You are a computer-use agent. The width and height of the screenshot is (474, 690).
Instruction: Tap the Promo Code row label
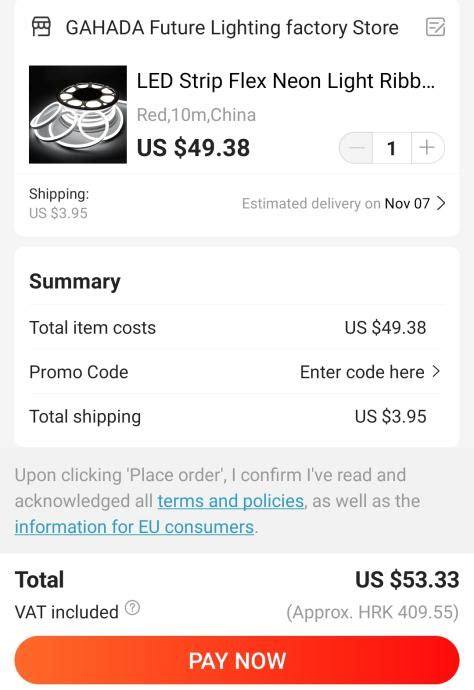tap(79, 372)
